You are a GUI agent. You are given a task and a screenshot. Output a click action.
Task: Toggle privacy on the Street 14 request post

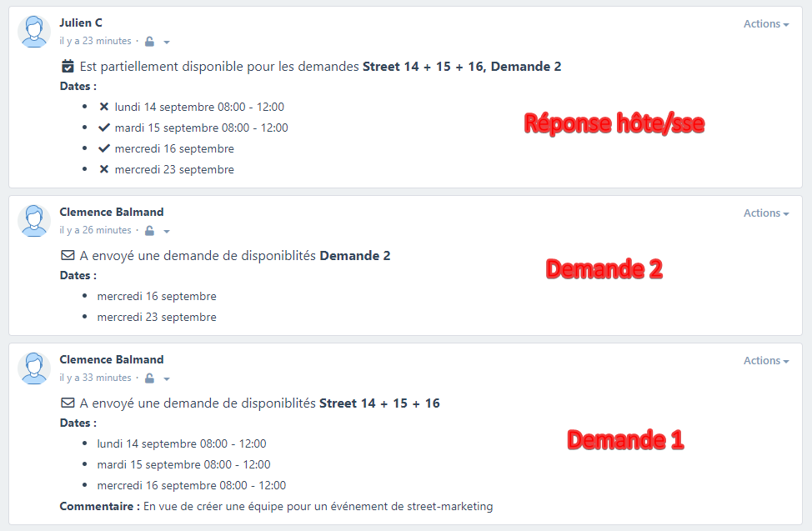pyautogui.click(x=151, y=378)
